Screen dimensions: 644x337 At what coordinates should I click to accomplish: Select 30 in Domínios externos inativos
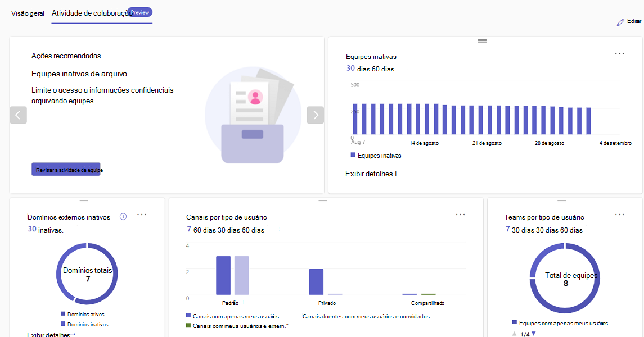pos(32,229)
